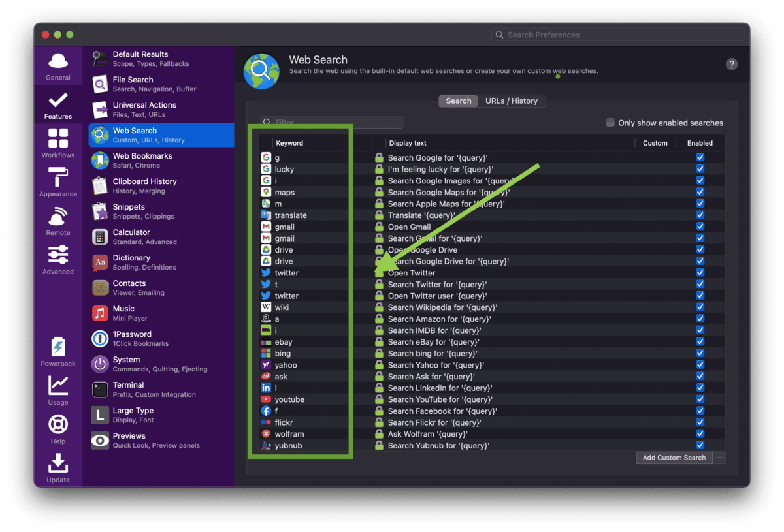Open Snippets settings
The width and height of the screenshot is (784, 532).
[161, 211]
